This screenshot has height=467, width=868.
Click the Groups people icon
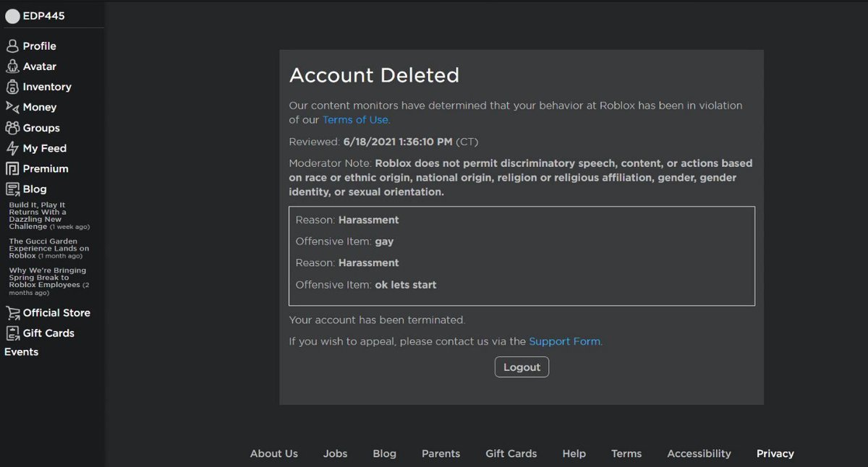tap(12, 128)
